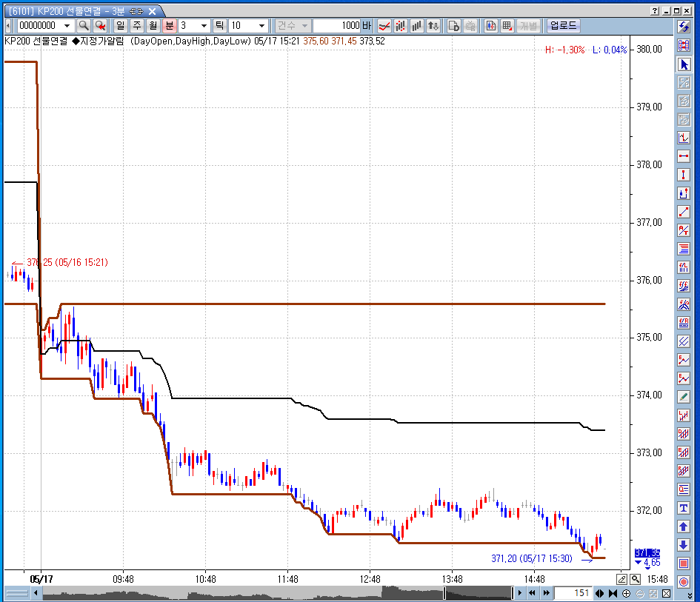The image size is (700, 602).
Task: Toggle the 분 (minute) period button
Action: point(170,26)
